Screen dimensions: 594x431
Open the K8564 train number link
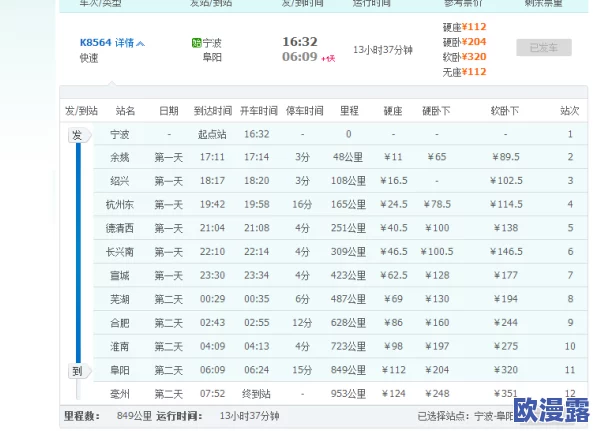click(x=95, y=42)
